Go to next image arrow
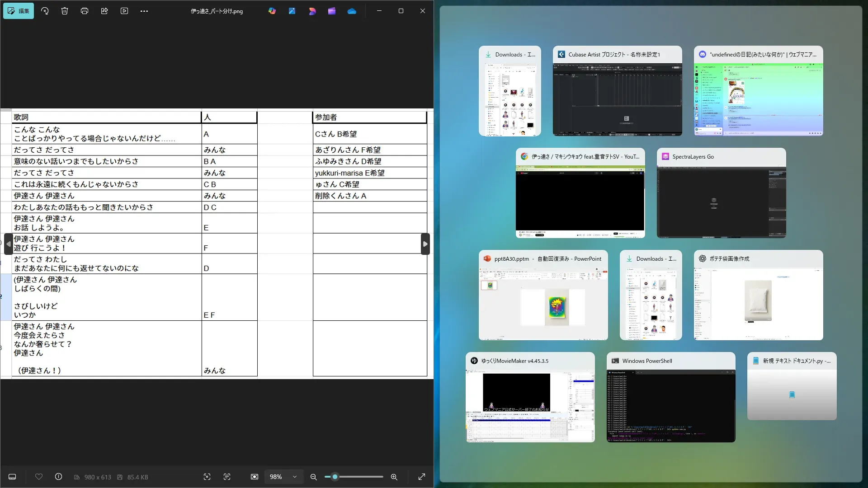Screen dimensions: 868x488 tap(425, 244)
